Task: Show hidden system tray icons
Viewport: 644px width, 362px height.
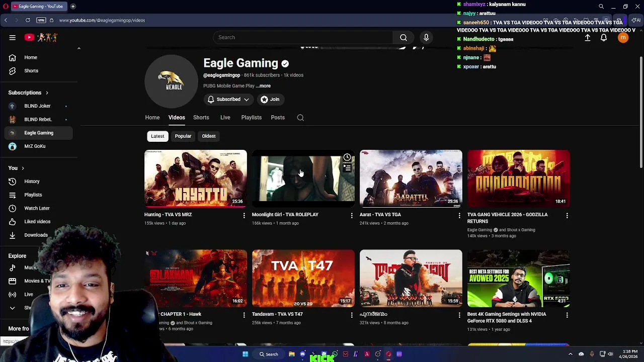Action: 570,354
